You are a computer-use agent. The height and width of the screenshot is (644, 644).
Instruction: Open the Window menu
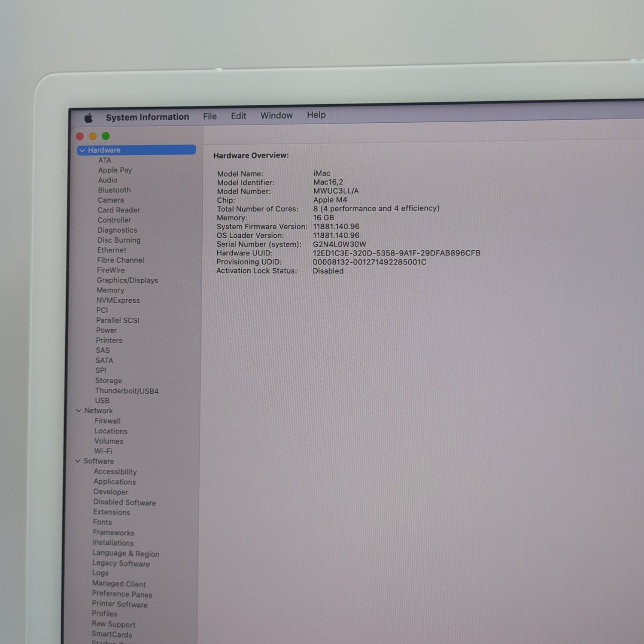(276, 115)
